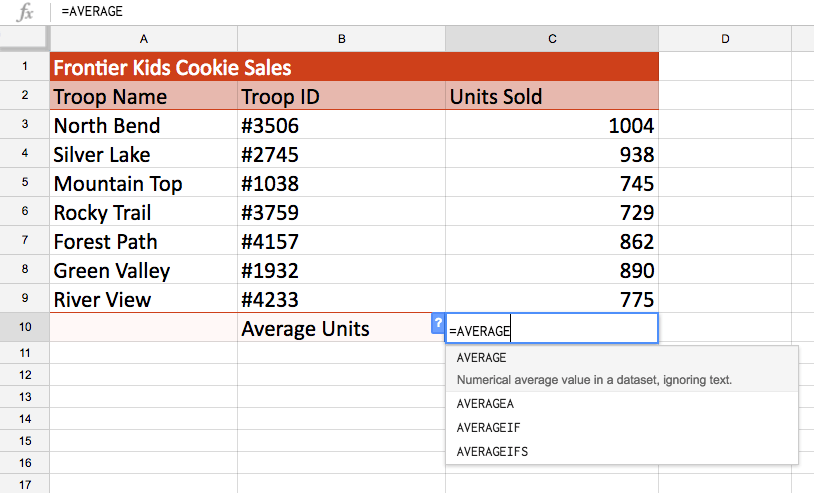Select column D header
The image size is (814, 493).
(x=724, y=39)
